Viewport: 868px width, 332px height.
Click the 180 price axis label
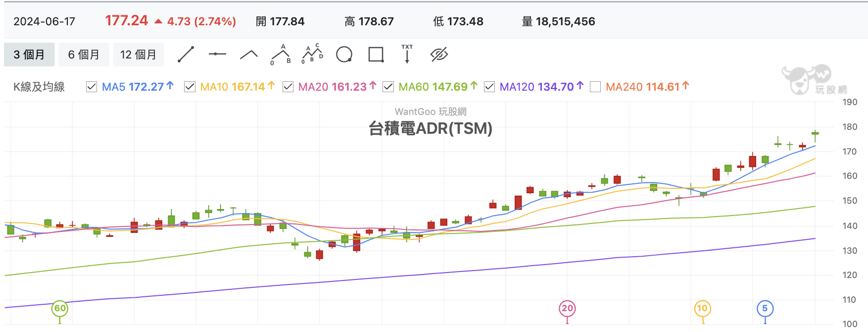click(x=850, y=127)
